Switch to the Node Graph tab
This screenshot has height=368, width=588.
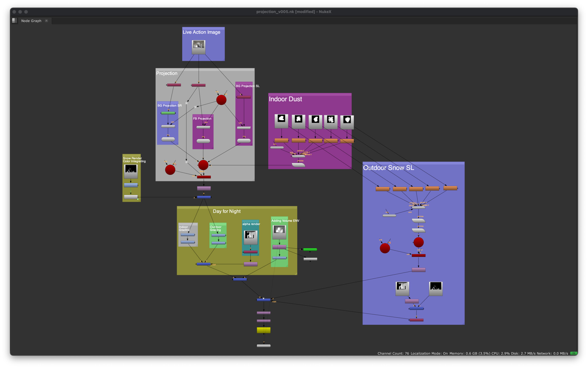pyautogui.click(x=31, y=21)
